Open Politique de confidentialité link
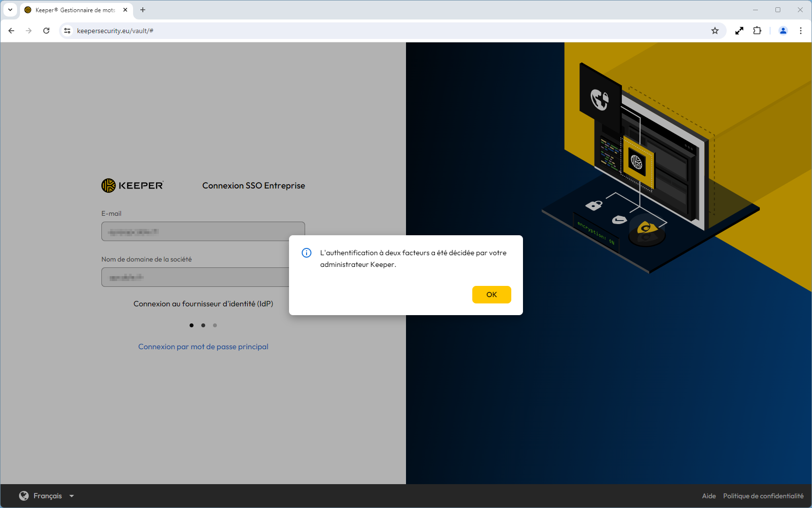This screenshot has height=508, width=812. (x=763, y=496)
